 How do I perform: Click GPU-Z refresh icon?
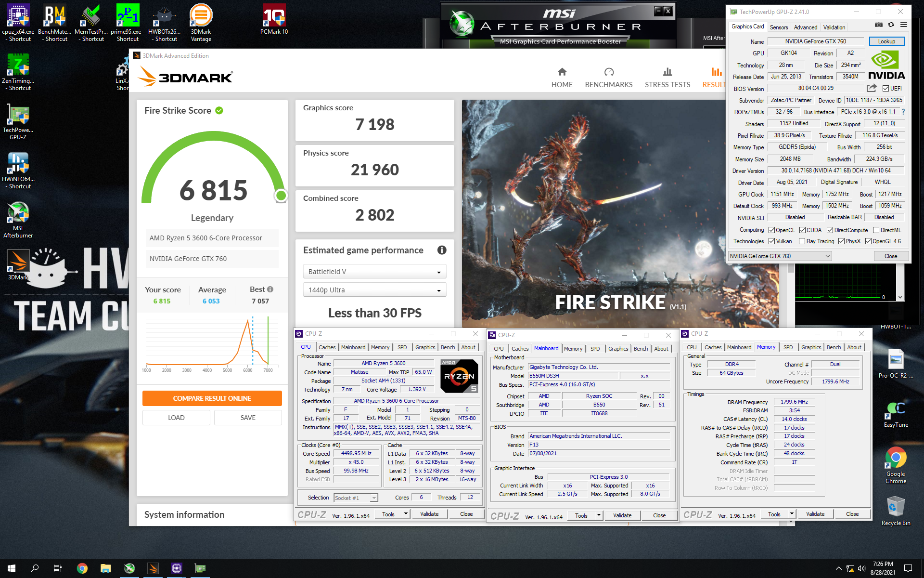[891, 25]
